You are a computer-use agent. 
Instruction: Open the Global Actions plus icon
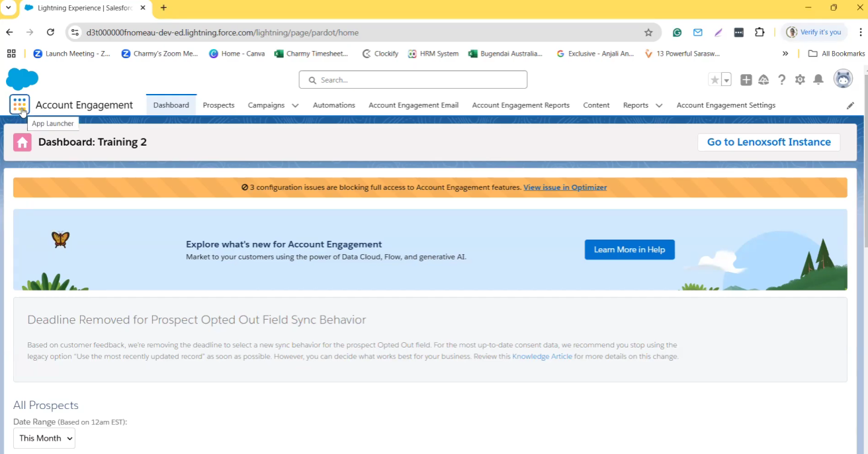[746, 80]
